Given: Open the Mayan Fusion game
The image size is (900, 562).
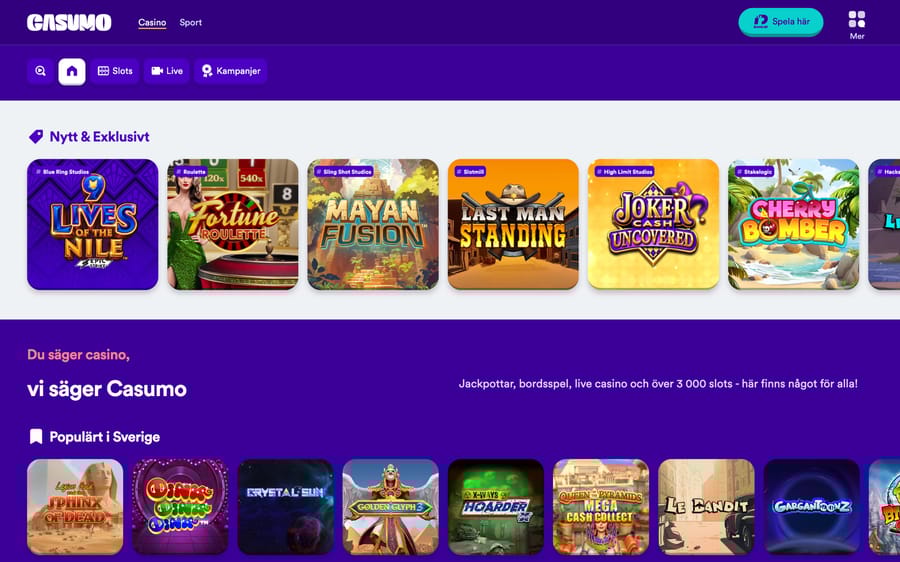Looking at the screenshot, I should (373, 224).
